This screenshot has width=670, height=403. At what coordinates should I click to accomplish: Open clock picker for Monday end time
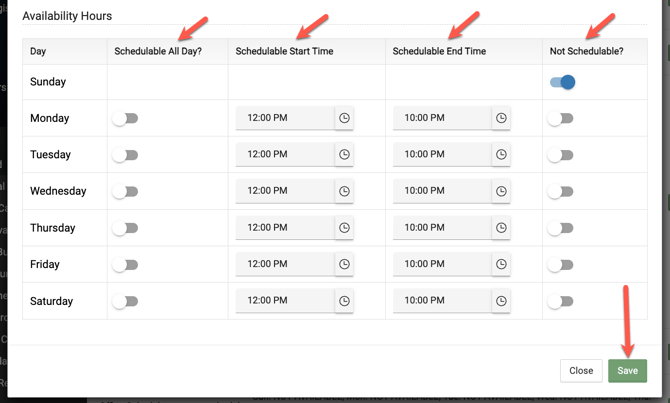(501, 118)
